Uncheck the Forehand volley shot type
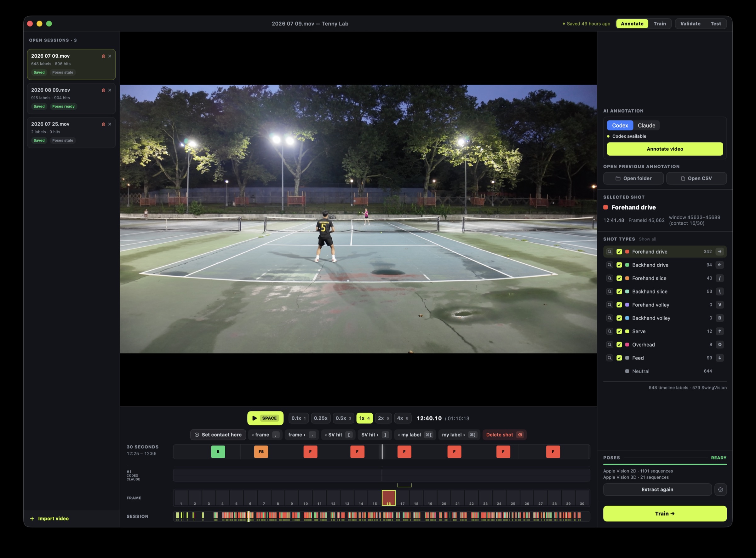 pyautogui.click(x=619, y=305)
